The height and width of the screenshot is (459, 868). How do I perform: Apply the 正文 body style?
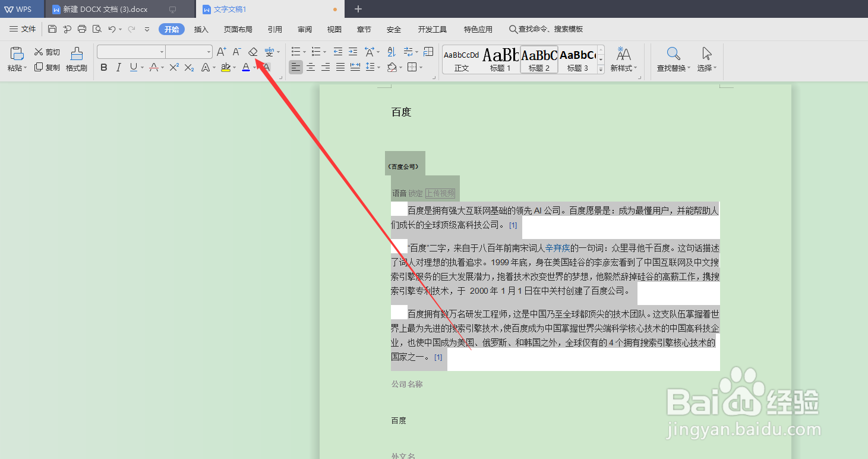click(x=462, y=60)
